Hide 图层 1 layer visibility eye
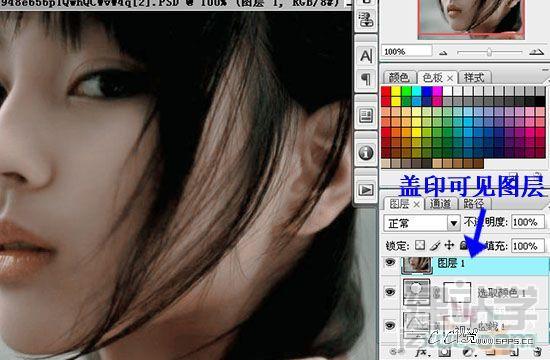Viewport: 550px width, 360px height. click(x=390, y=262)
